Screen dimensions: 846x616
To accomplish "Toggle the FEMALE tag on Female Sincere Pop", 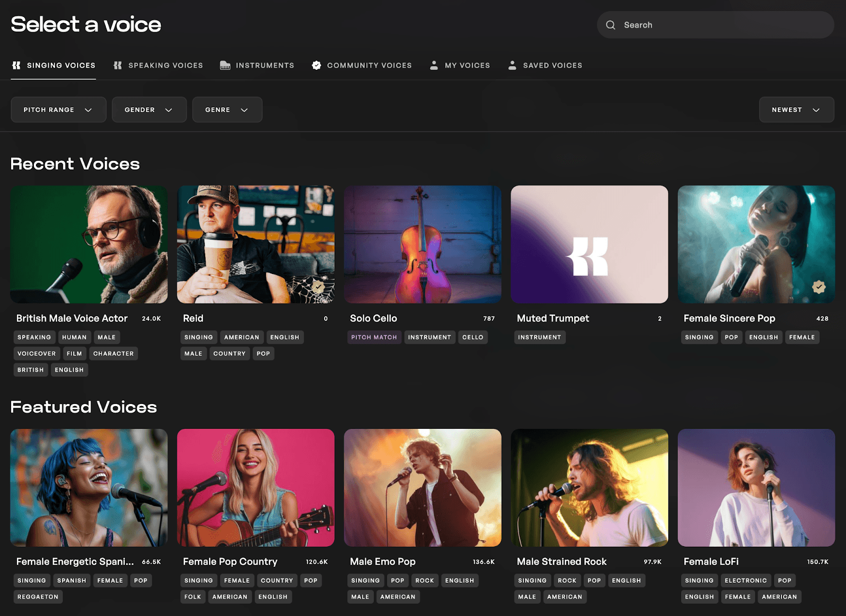I will [802, 337].
